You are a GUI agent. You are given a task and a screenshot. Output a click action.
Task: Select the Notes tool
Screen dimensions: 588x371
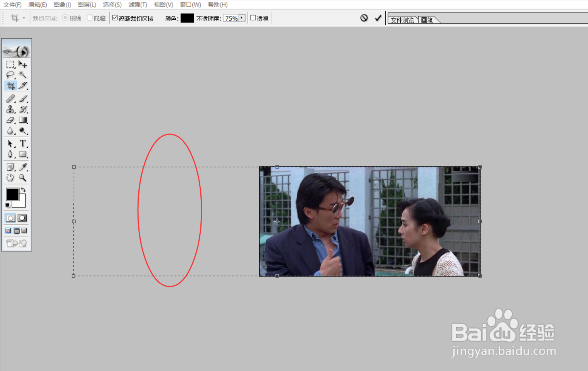pos(10,167)
